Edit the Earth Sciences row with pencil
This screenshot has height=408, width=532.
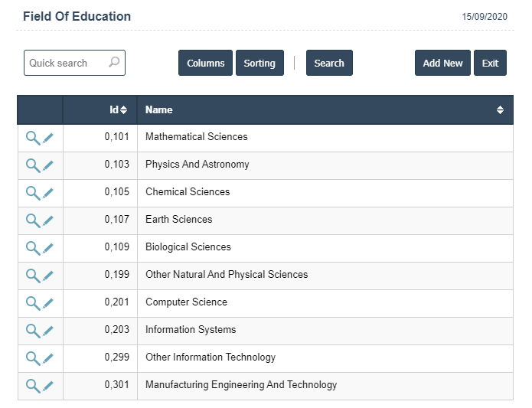(48, 220)
